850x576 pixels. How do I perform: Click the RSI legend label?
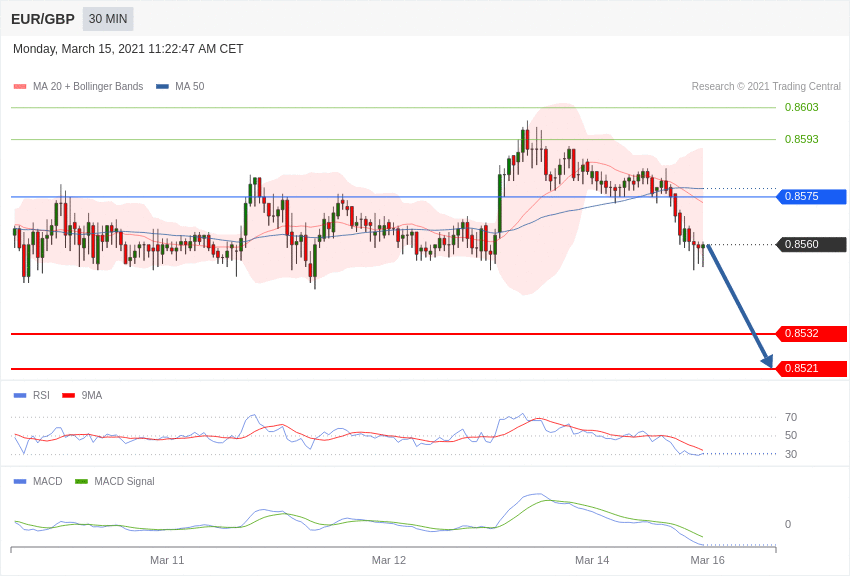click(41, 396)
